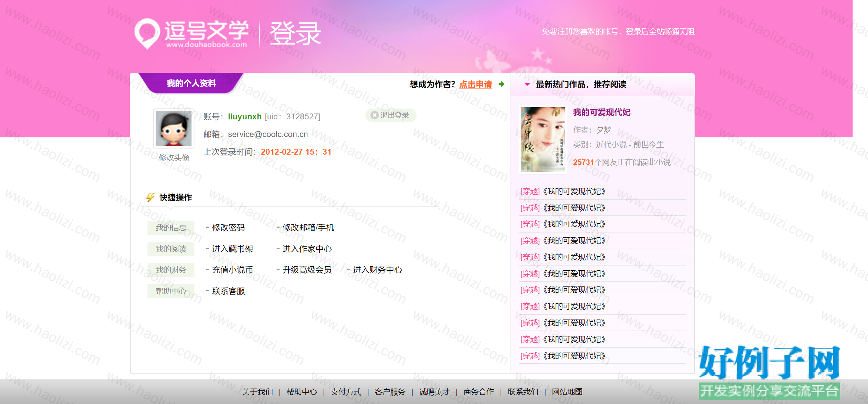Click 诚聘英才 in the footer
Image resolution: width=868 pixels, height=404 pixels.
click(x=434, y=392)
